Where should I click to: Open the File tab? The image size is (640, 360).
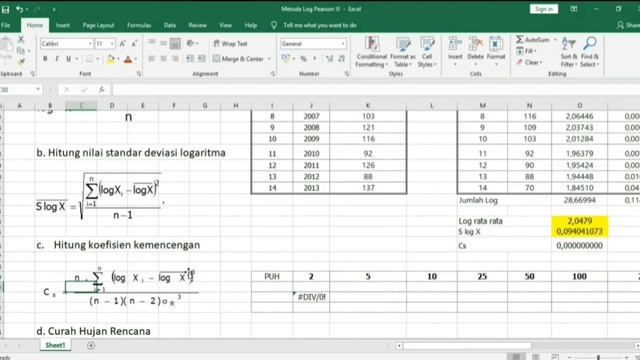coord(6,25)
